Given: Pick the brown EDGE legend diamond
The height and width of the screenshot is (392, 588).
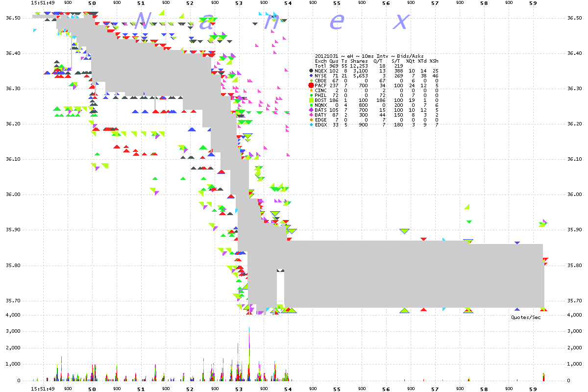Looking at the screenshot, I should coord(311,120).
